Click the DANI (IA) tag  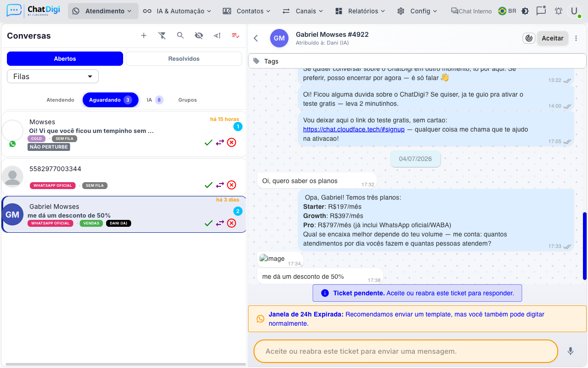click(x=119, y=224)
